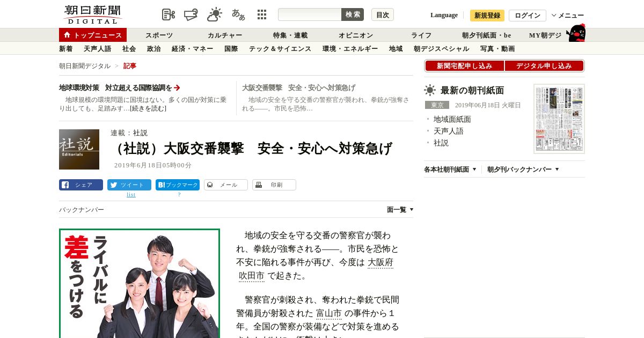The width and height of the screenshot is (644, 338).
Task: Click the home icon in トップニュース tab
Action: pos(67,35)
